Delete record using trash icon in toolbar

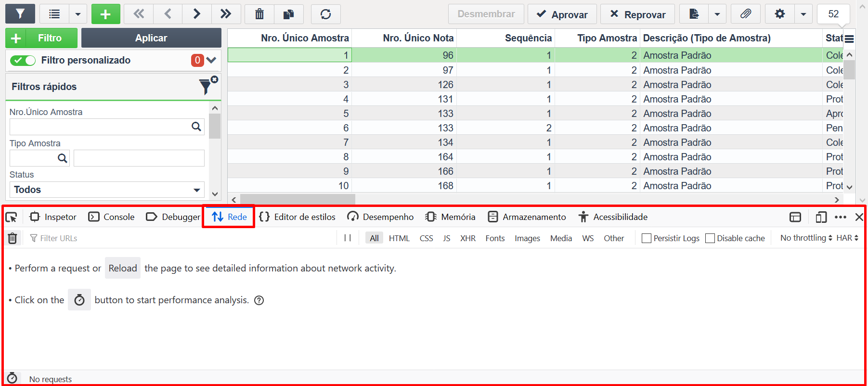click(x=259, y=14)
